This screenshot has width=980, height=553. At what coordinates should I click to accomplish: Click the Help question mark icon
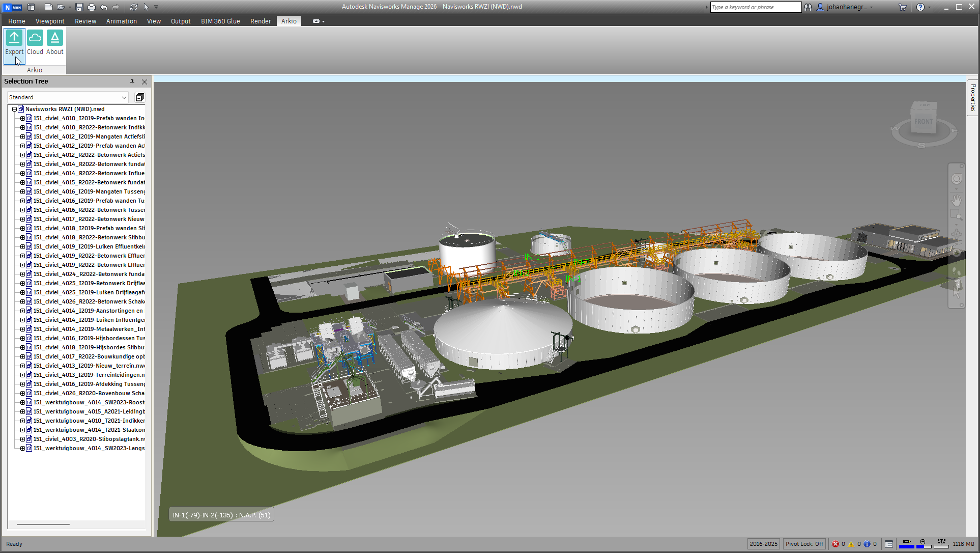pyautogui.click(x=920, y=7)
